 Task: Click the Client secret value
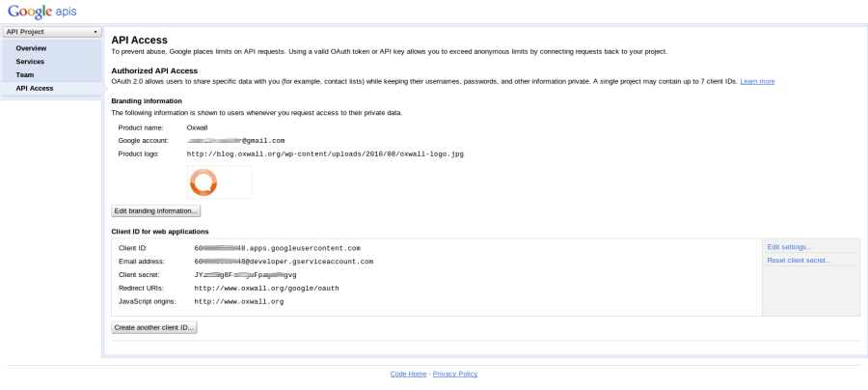(245, 275)
